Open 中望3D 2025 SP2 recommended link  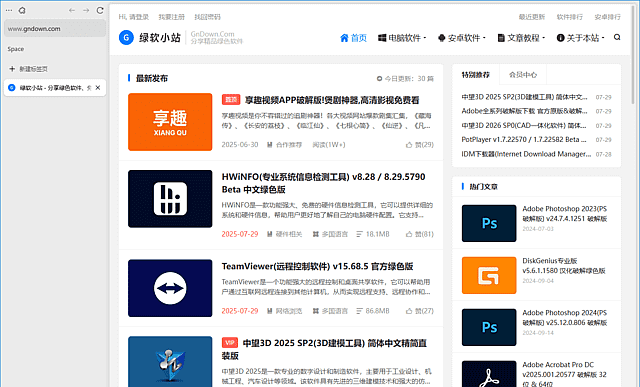524,97
